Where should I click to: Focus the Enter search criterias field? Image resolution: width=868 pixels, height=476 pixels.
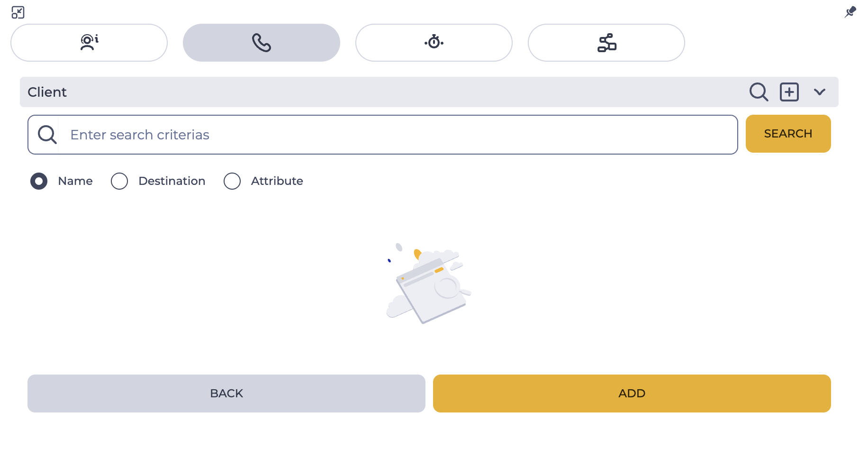(383, 135)
